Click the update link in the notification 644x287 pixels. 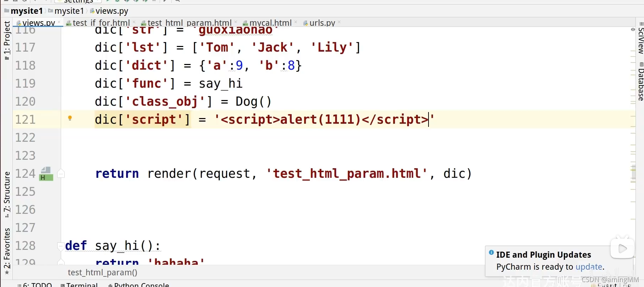(589, 267)
